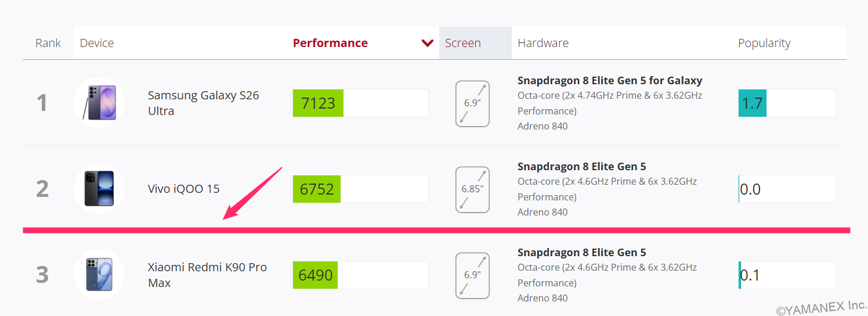Click the 6752 performance score bar

point(361,189)
